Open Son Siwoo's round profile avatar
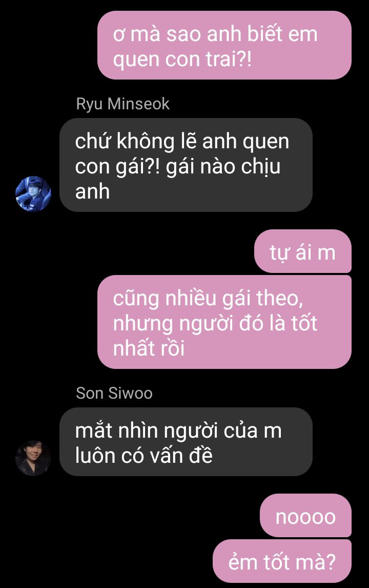The image size is (369, 588). pyautogui.click(x=33, y=458)
